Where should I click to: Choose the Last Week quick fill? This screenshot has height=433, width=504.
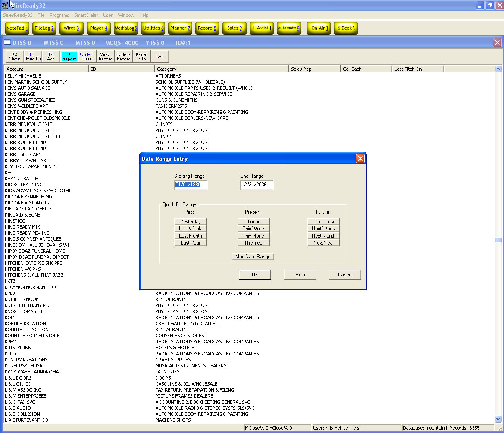(190, 229)
